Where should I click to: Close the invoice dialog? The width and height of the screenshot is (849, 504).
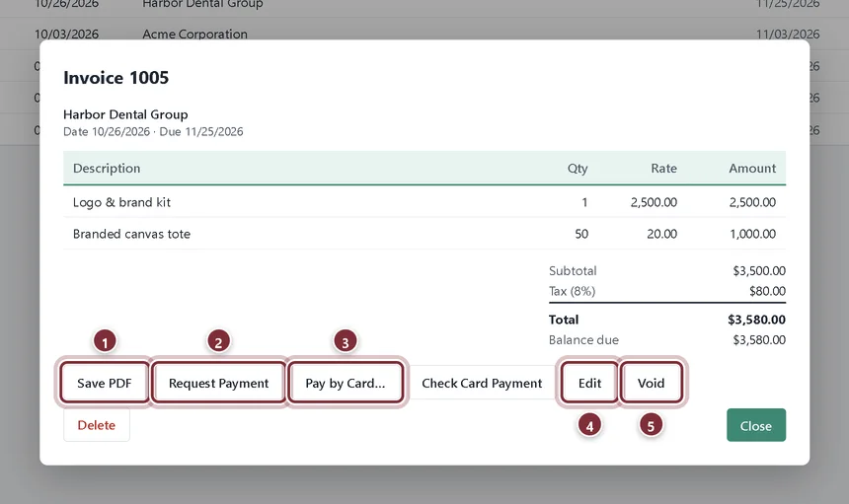[x=756, y=425]
